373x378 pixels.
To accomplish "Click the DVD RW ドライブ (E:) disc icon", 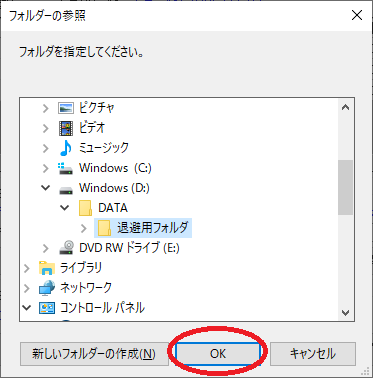I will pos(66,248).
